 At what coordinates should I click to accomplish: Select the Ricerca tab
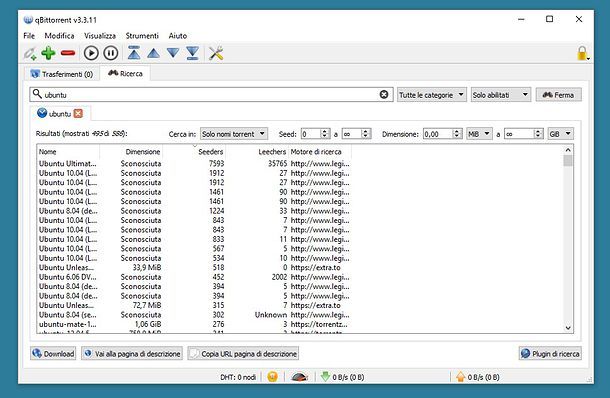[x=125, y=74]
